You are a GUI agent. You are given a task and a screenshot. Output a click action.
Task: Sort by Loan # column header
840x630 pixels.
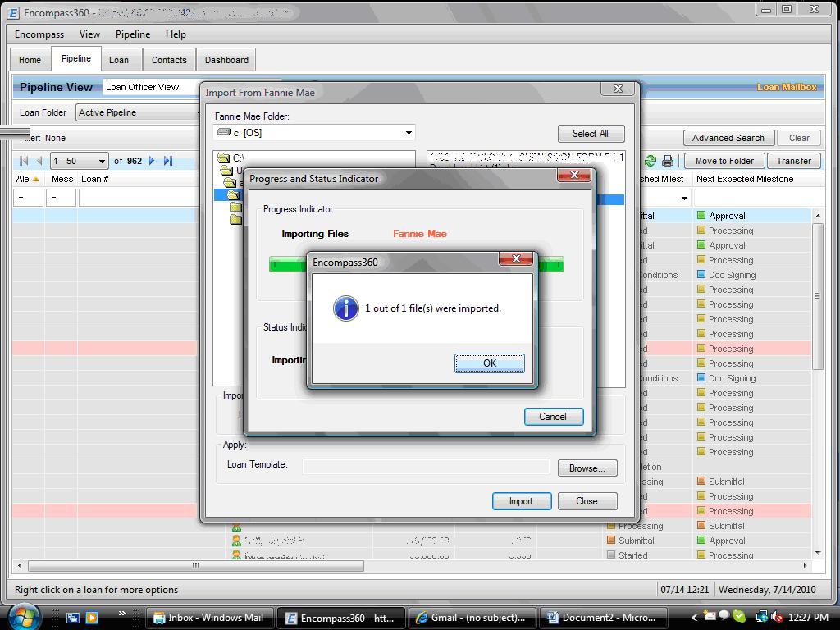coord(95,179)
